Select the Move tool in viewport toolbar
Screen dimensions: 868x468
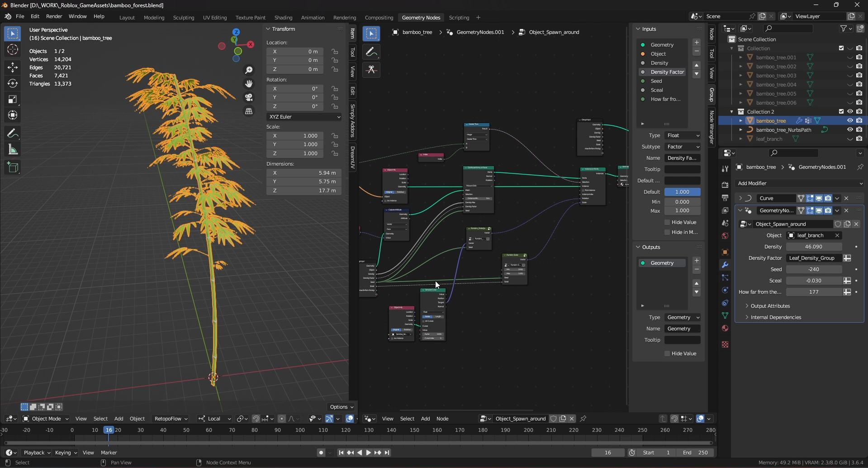13,67
